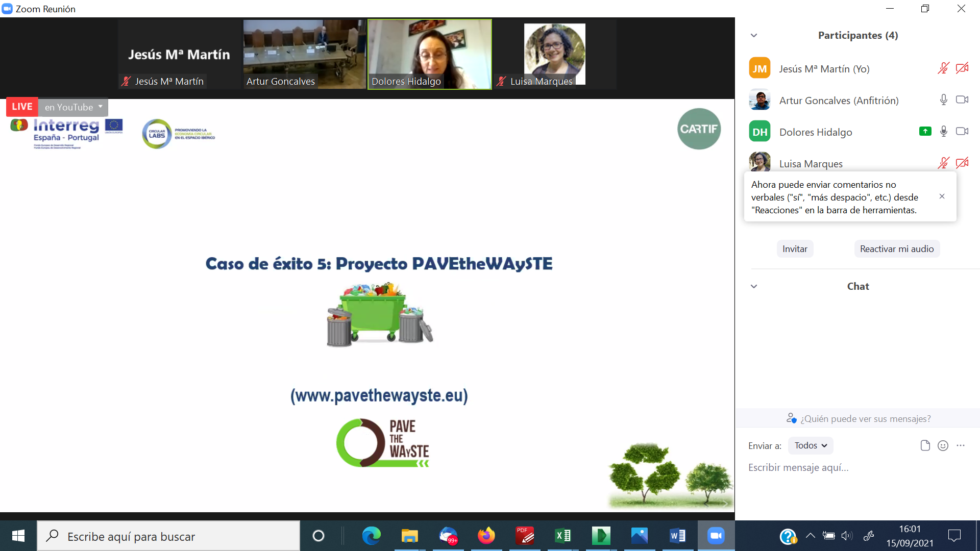Open the 'en YouTube' live dropdown

click(73, 107)
